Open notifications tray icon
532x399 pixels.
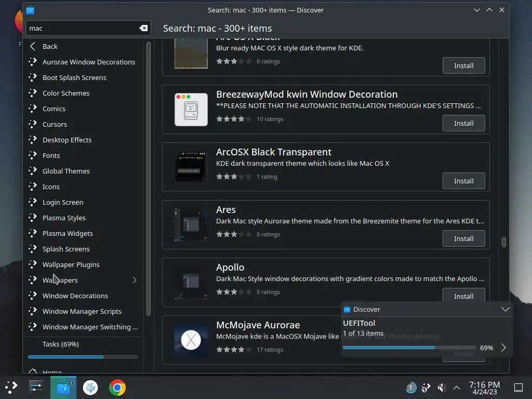tap(411, 388)
